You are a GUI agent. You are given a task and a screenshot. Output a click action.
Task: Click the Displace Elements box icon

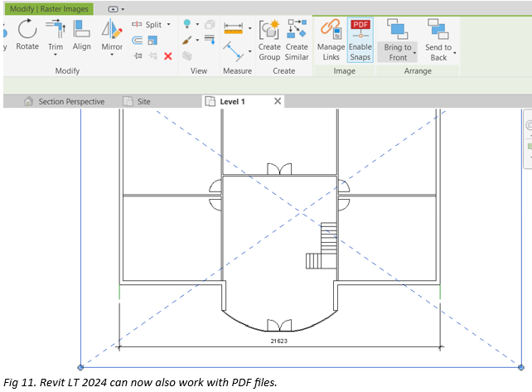[210, 24]
